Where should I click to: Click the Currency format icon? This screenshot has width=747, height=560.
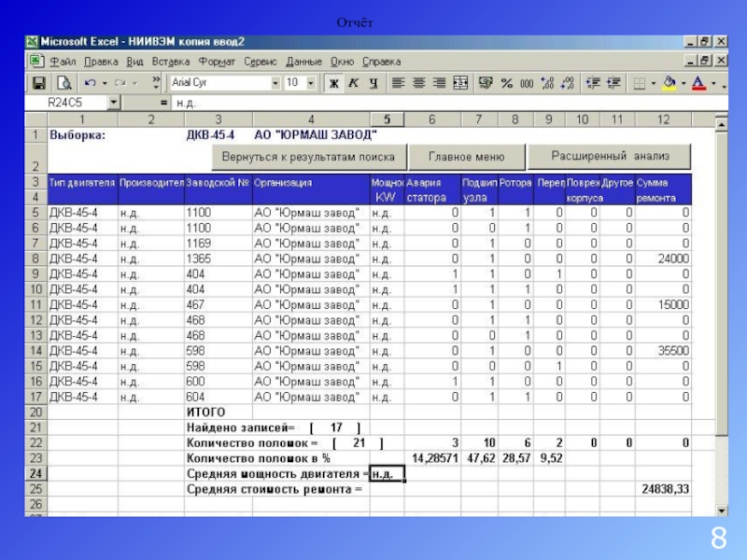[486, 83]
